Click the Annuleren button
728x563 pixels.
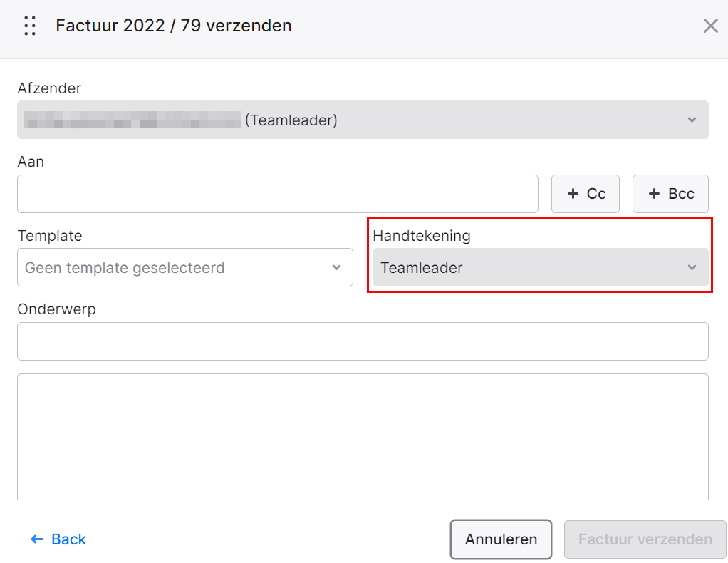[501, 539]
